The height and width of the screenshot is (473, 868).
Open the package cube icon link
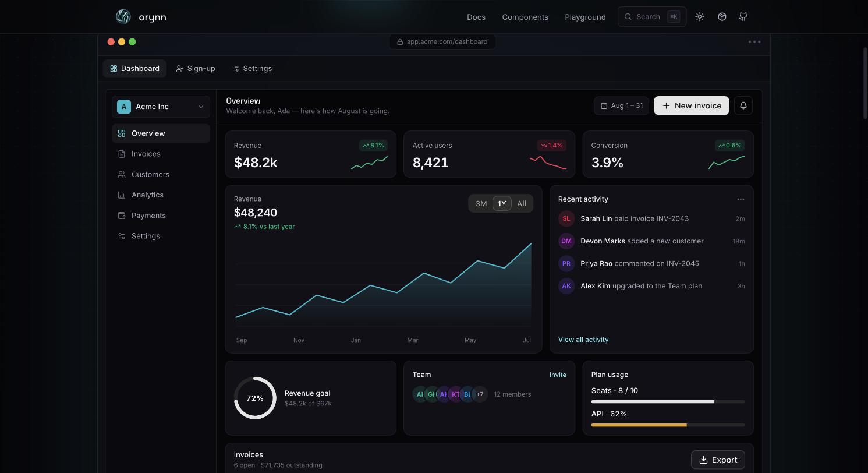(722, 17)
